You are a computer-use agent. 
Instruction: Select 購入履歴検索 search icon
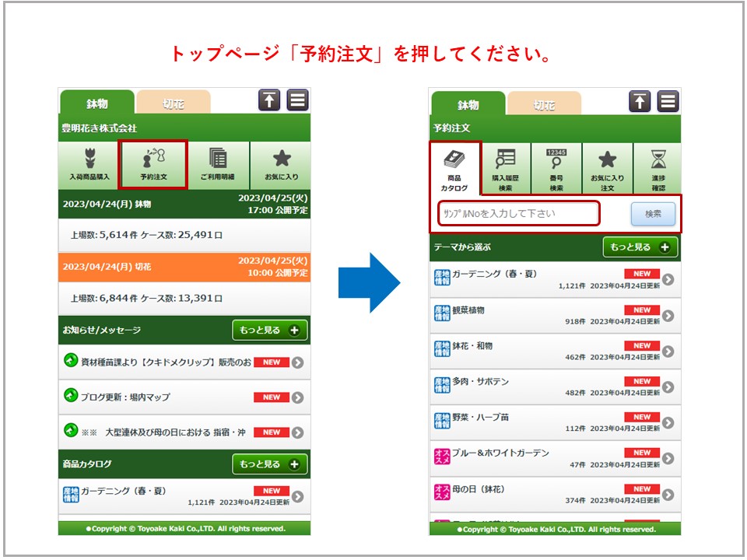(506, 159)
